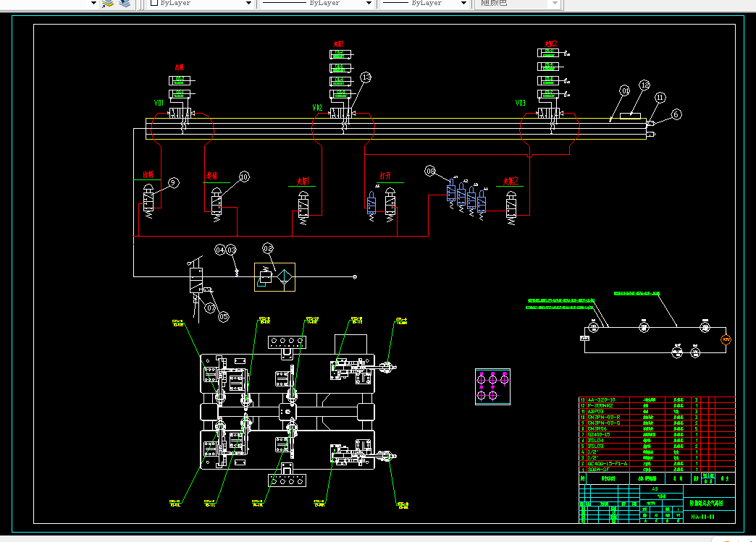The image size is (756, 542).
Task: Expand the ByLayer lineweight dropdown
Action: coord(425,4)
